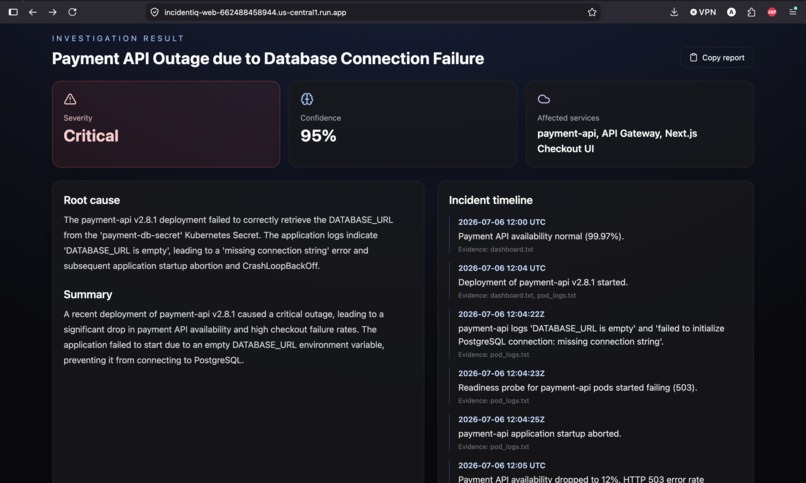This screenshot has height=483, width=806.
Task: Go back with the browser back arrow
Action: 33,12
